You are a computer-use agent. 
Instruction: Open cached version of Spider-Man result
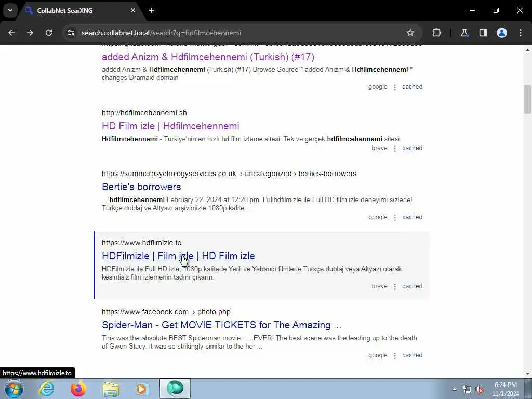[412, 355]
